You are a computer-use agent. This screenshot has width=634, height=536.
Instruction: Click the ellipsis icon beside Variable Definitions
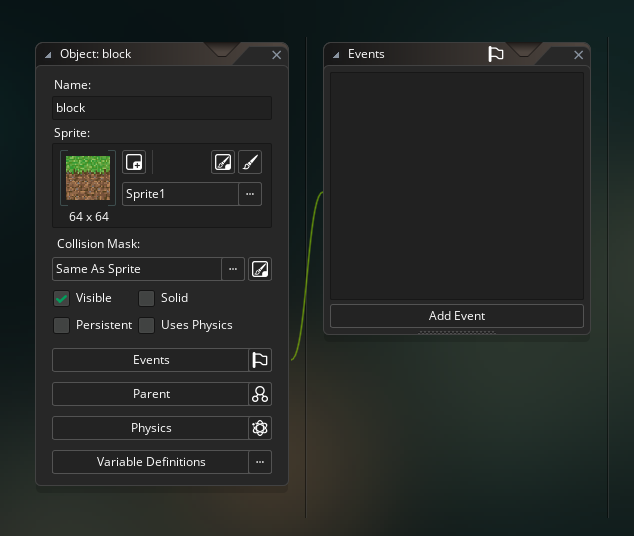pos(260,462)
